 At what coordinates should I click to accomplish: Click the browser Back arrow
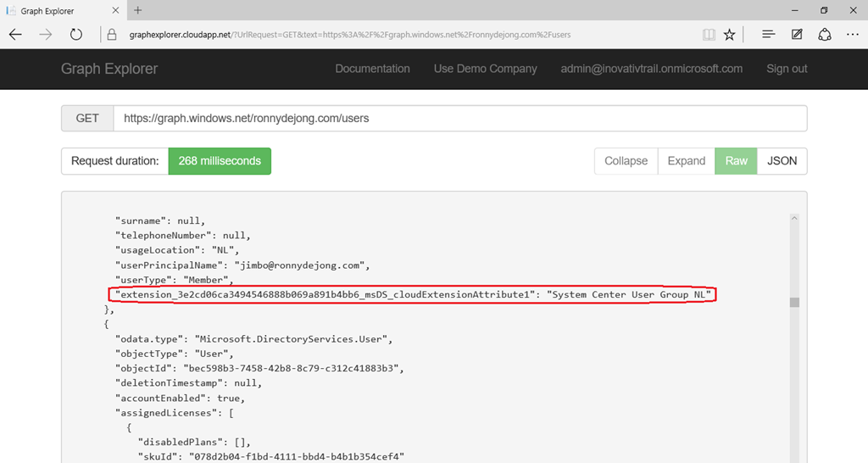pos(16,35)
